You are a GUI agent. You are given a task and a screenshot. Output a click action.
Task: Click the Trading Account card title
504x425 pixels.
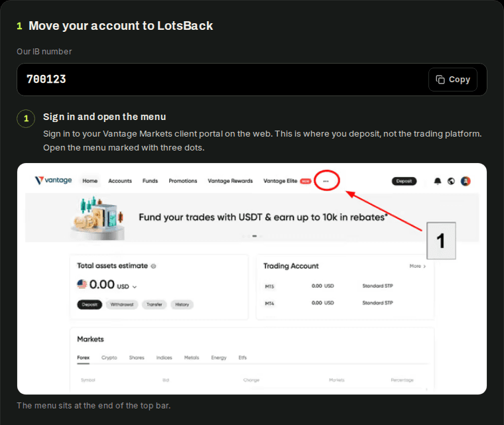click(291, 266)
